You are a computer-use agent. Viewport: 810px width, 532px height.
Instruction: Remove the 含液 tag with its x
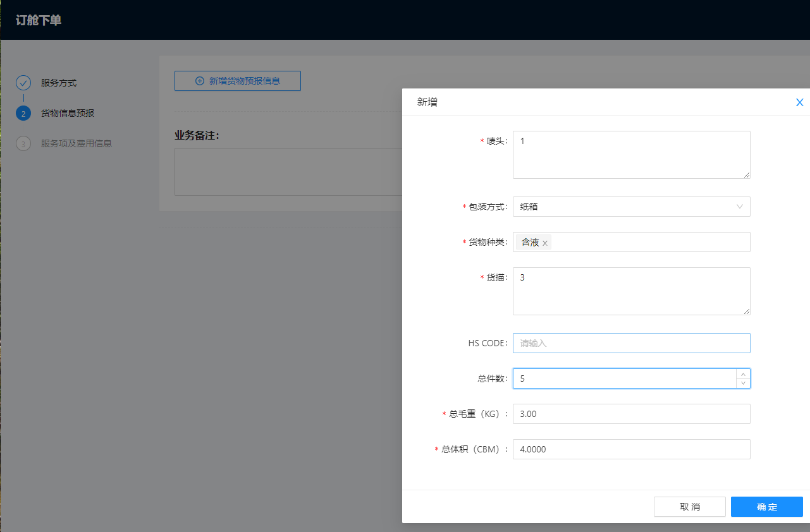click(545, 243)
